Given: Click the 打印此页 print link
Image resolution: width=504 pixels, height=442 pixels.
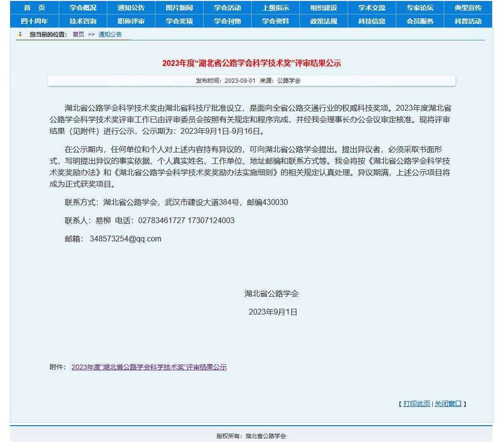Looking at the screenshot, I should pyautogui.click(x=417, y=404).
